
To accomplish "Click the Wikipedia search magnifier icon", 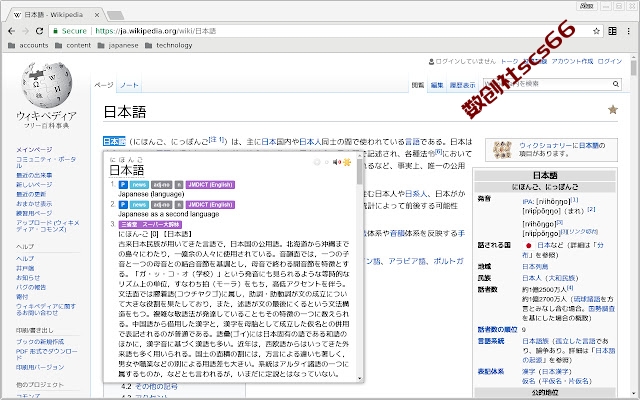I will [x=616, y=84].
